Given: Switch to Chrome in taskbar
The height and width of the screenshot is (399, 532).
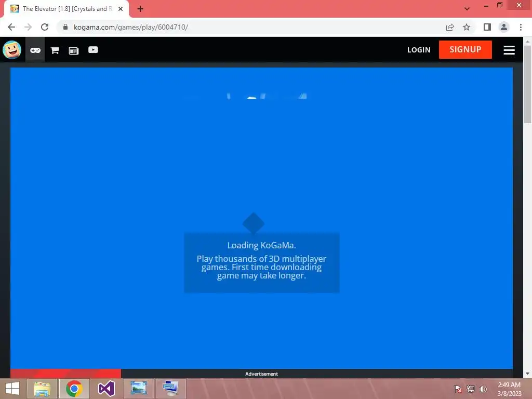Looking at the screenshot, I should click(x=74, y=389).
